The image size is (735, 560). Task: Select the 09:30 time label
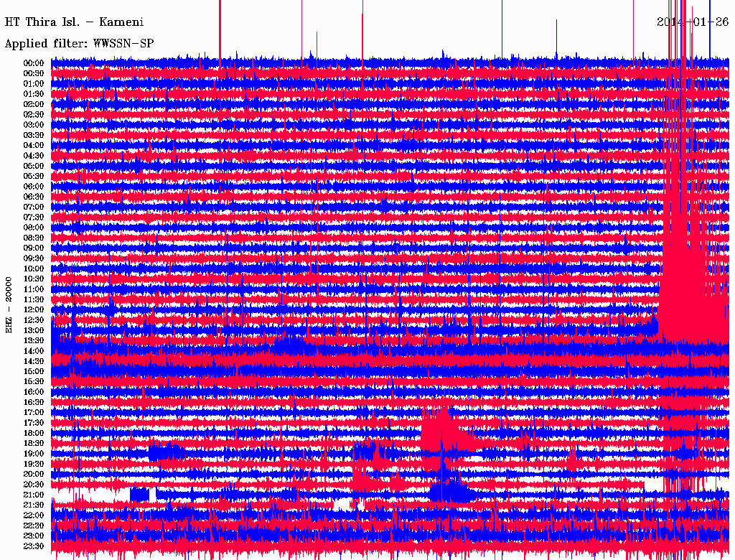click(34, 258)
